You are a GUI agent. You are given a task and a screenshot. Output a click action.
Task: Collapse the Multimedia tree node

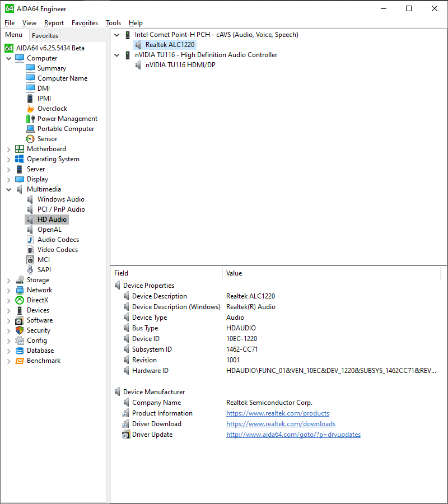[x=8, y=190]
